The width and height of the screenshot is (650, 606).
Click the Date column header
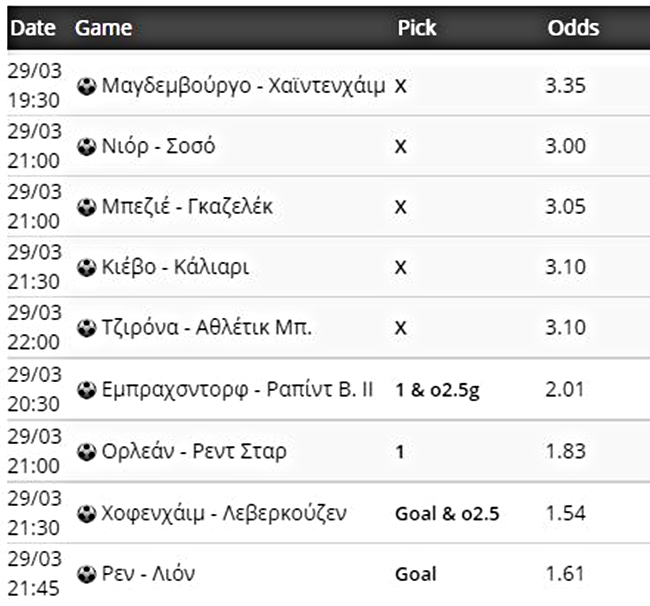(32, 28)
